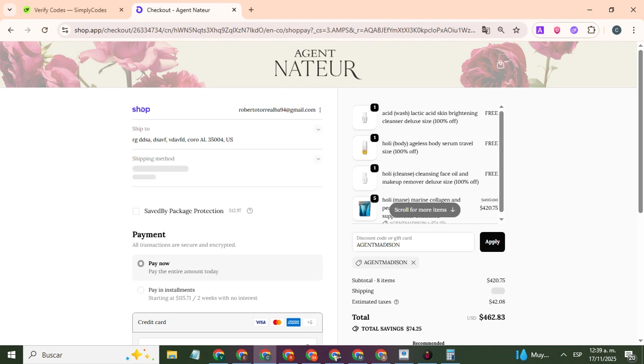This screenshot has height=364, width=644.
Task: Select Pay in installments option
Action: tap(141, 290)
